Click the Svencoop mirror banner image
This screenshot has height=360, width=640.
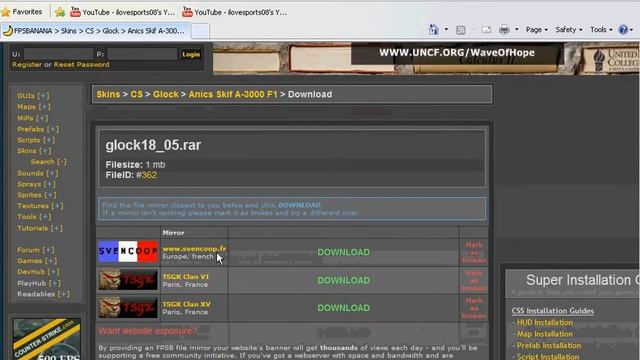128,251
